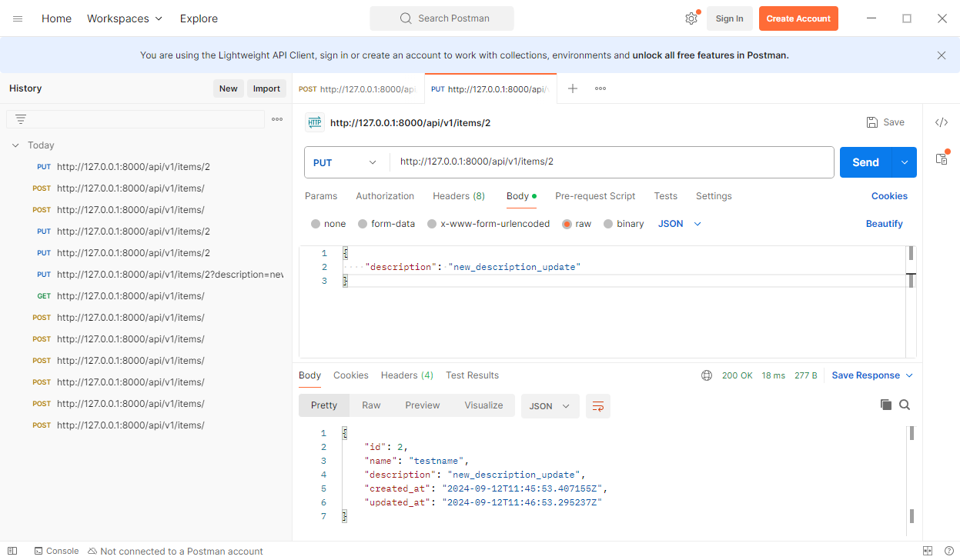Open the request Tests tab
960x560 pixels.
click(x=666, y=196)
